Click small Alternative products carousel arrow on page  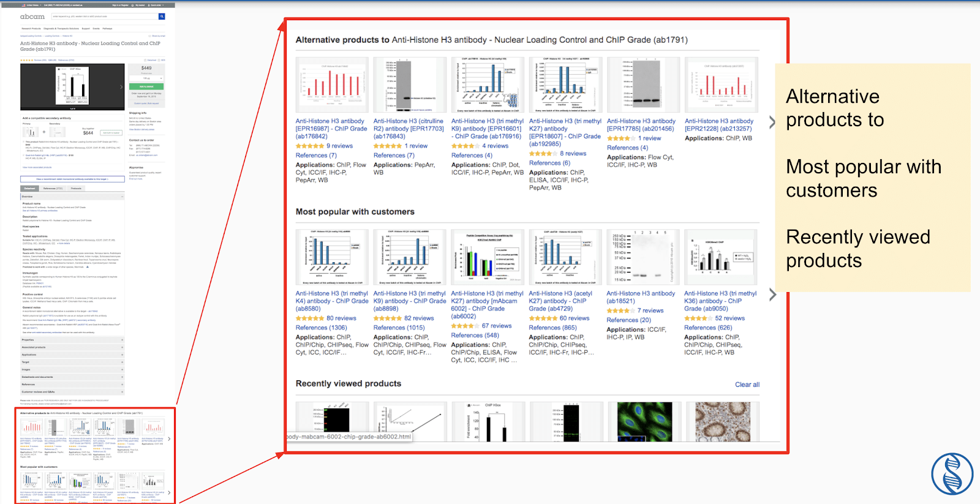coord(169,438)
